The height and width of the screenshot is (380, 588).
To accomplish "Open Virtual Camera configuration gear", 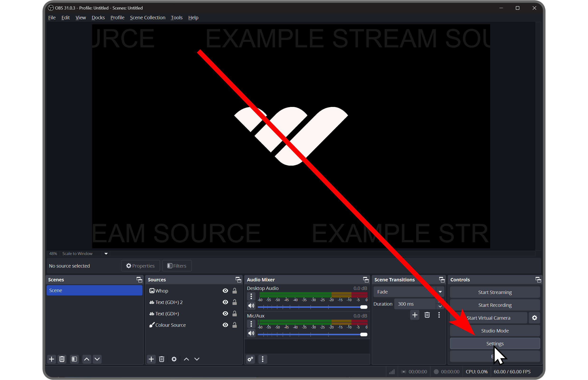I will pos(534,318).
